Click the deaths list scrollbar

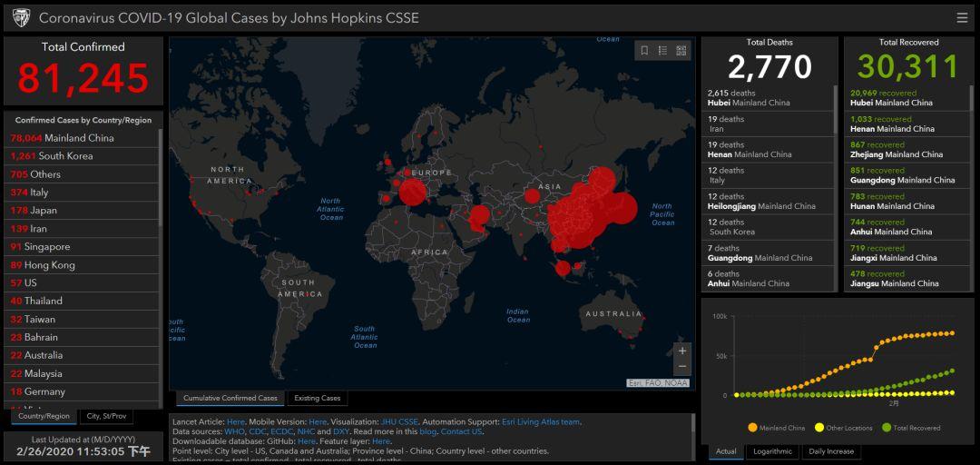click(x=836, y=110)
